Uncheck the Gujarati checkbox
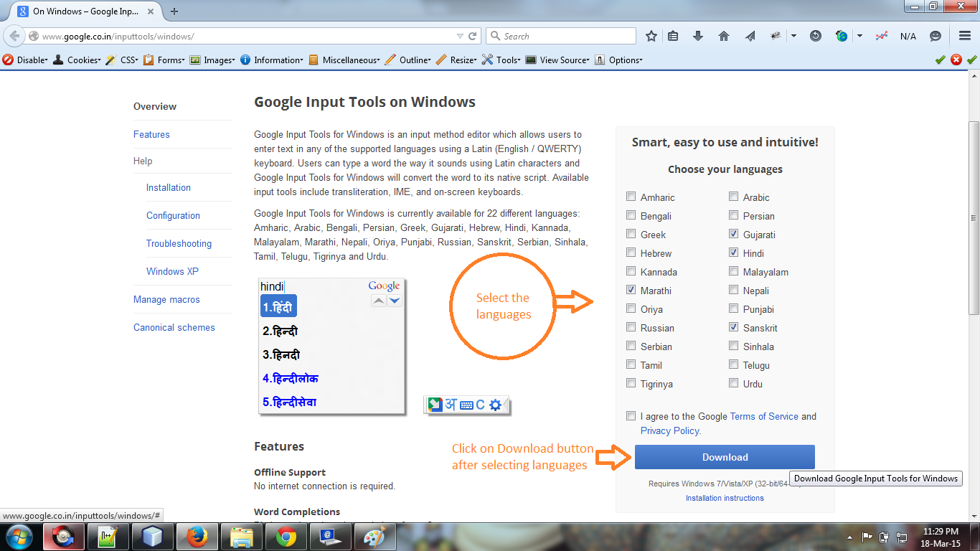The height and width of the screenshot is (551, 980). [x=733, y=234]
